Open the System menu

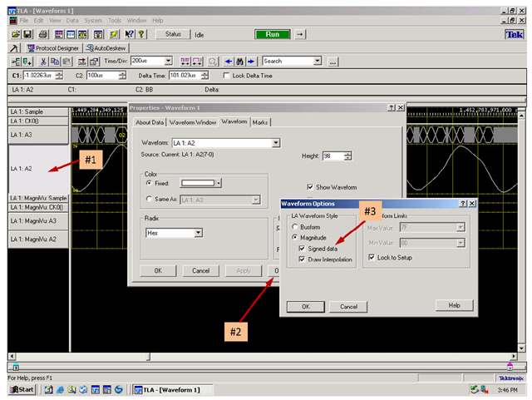tap(94, 20)
